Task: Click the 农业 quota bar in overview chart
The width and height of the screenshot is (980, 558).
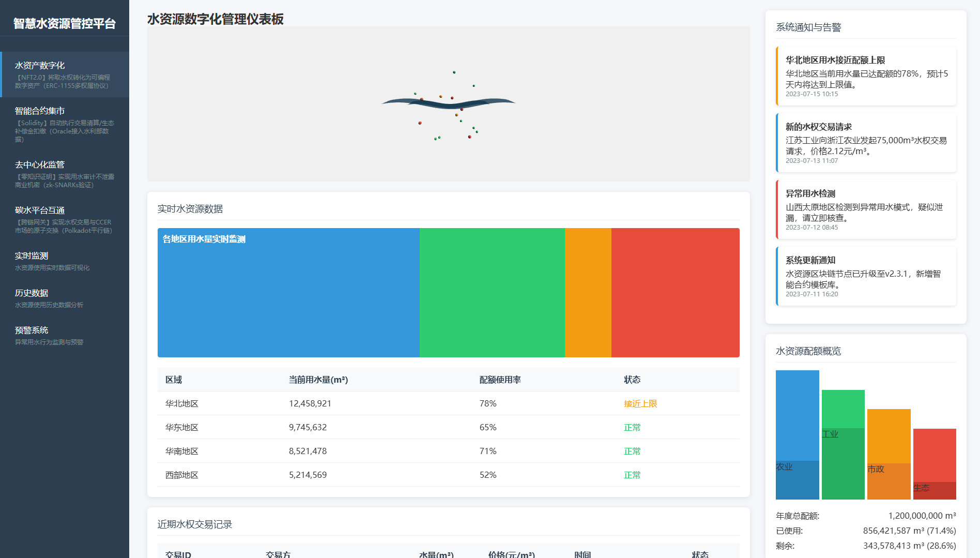Action: click(x=797, y=434)
